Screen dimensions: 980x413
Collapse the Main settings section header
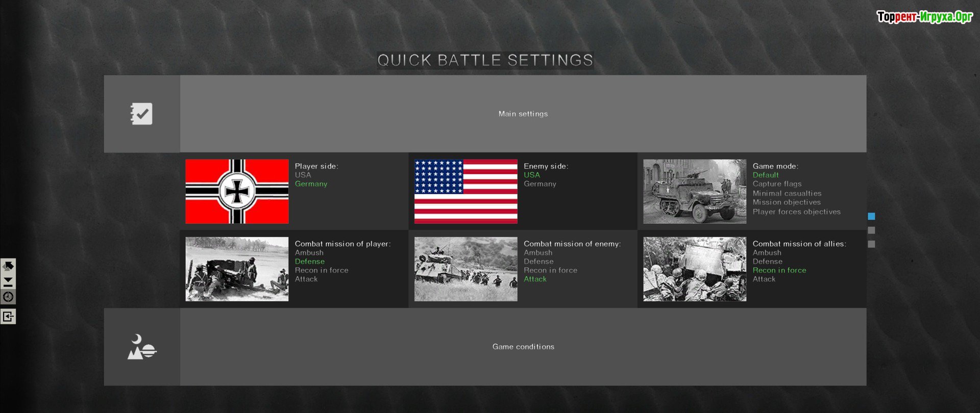(523, 114)
